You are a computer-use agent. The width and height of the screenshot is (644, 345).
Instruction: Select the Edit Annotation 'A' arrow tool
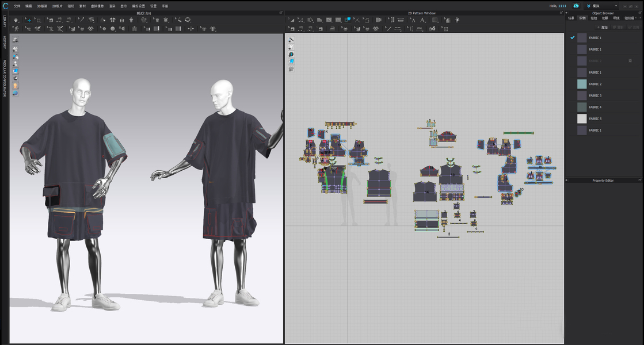(413, 20)
